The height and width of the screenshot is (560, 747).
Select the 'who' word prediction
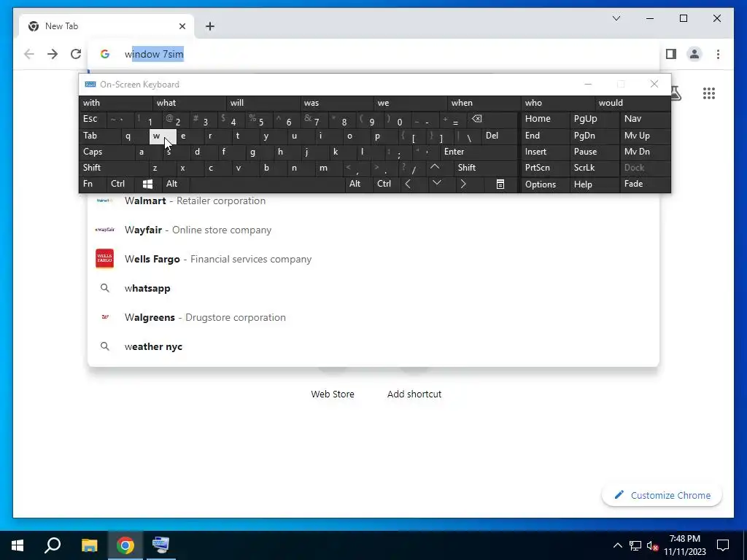(x=557, y=103)
